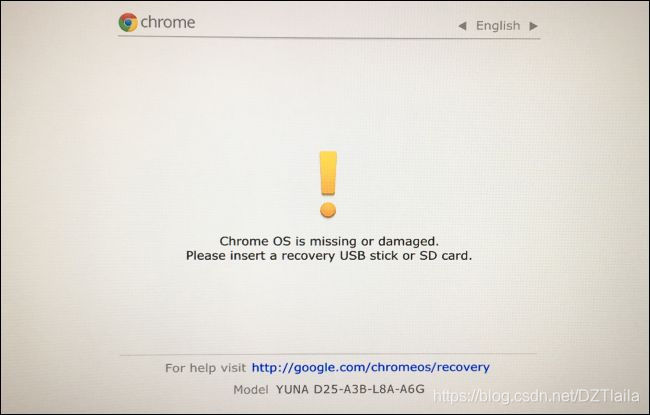The height and width of the screenshot is (415, 650).
Task: Open the English language selector label
Action: pyautogui.click(x=498, y=26)
